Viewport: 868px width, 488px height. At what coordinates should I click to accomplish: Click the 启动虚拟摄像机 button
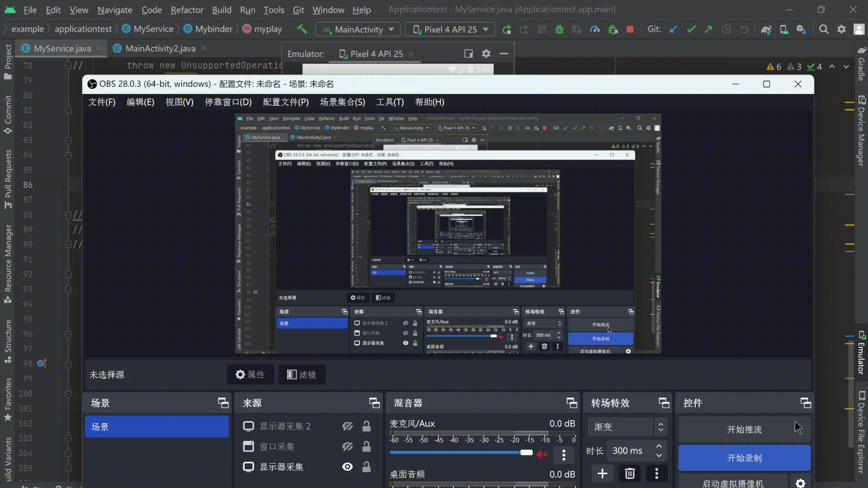(732, 483)
